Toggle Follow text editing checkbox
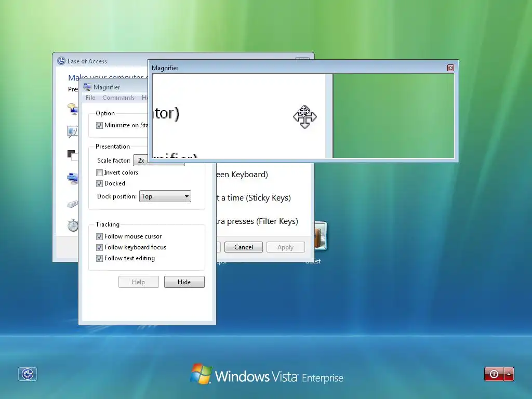The width and height of the screenshot is (532, 399). click(99, 258)
